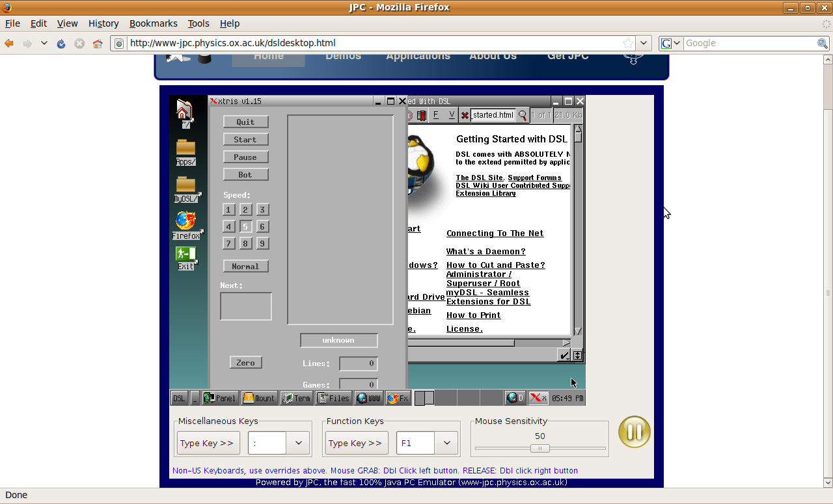
Task: Toggle the Normal mode button in xtris
Action: coord(245,266)
